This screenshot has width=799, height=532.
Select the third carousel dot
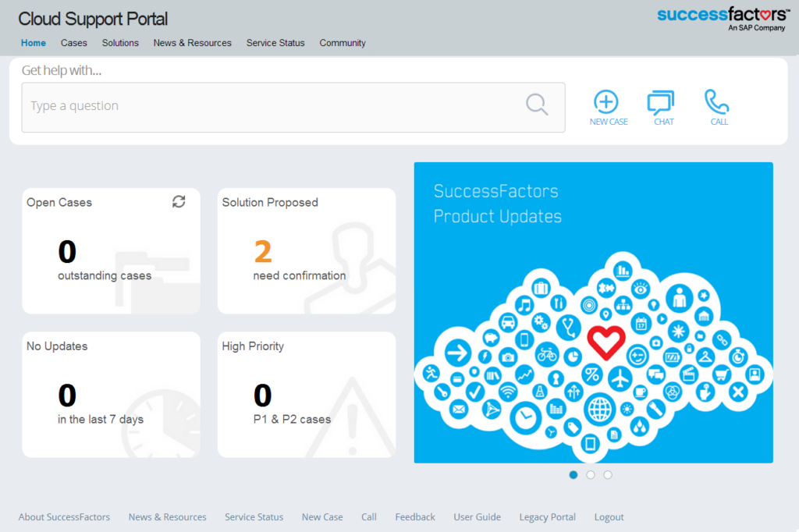(608, 475)
